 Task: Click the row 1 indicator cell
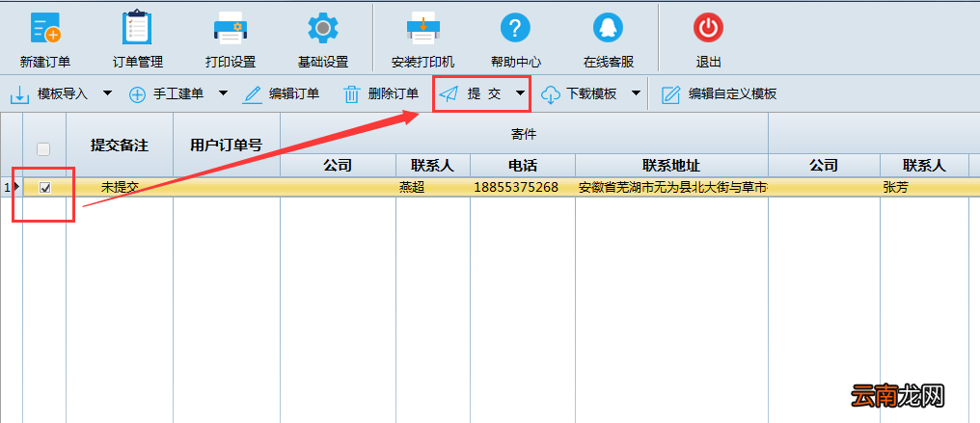click(12, 187)
